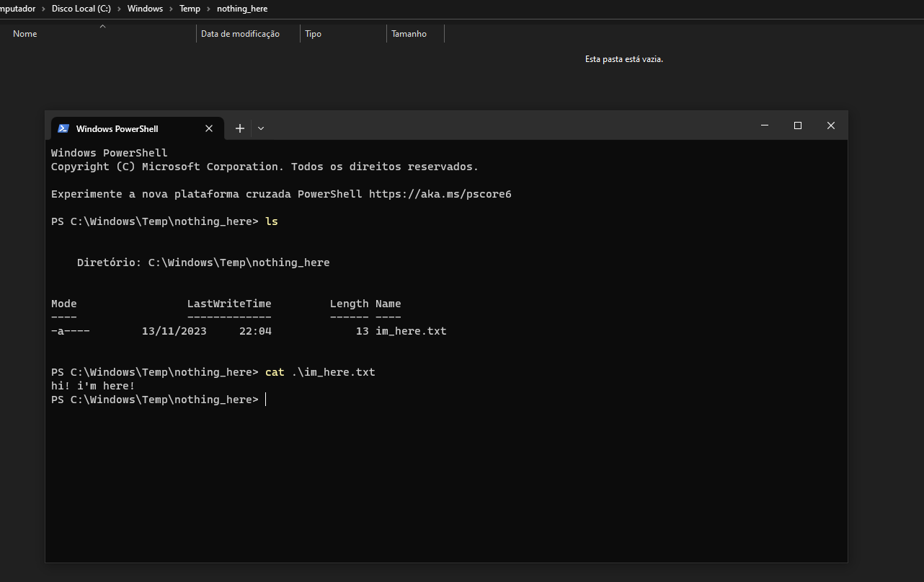Minimize the PowerShell window
924x582 pixels.
764,125
